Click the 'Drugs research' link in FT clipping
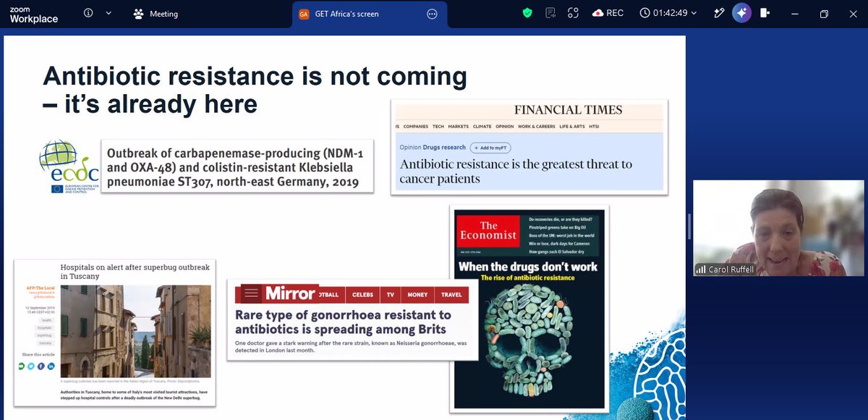Screen dimensions: 868x420 click(444, 148)
